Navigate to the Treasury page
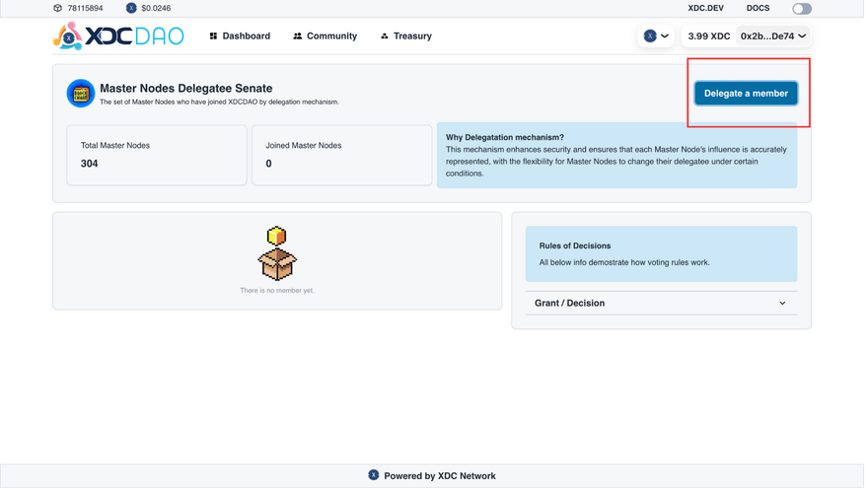This screenshot has height=488, width=868. point(406,36)
